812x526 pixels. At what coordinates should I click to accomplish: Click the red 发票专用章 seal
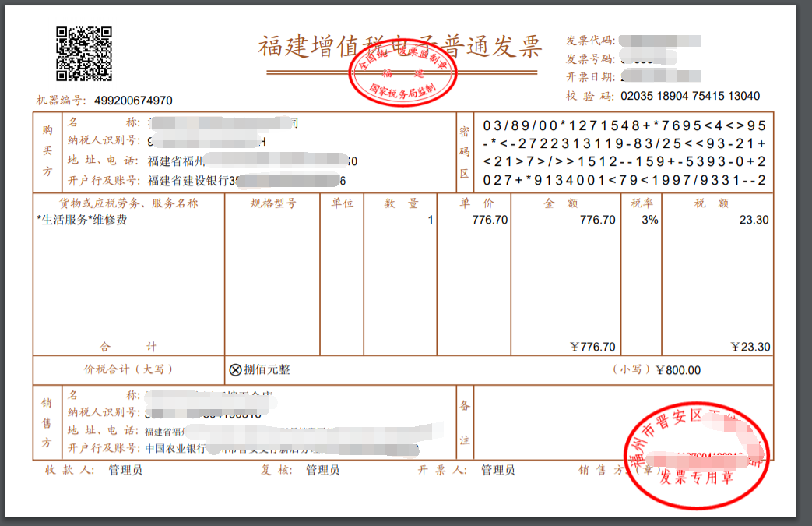click(697, 455)
